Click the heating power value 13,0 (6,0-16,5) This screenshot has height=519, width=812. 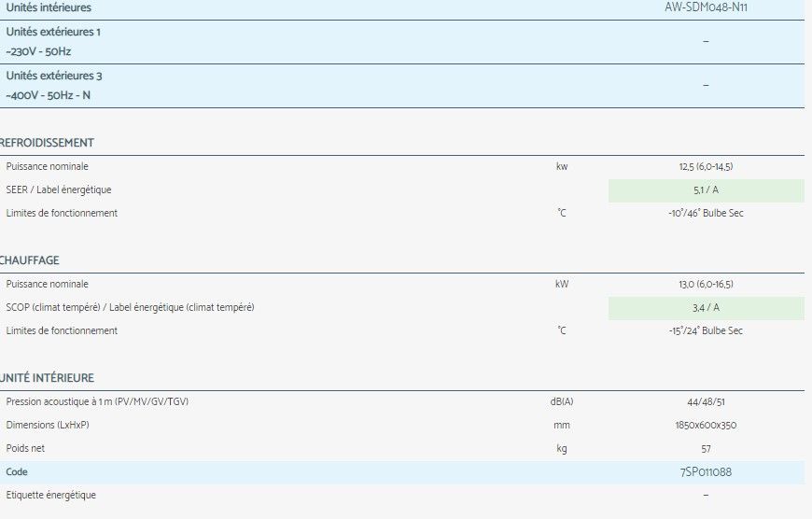pyautogui.click(x=706, y=284)
